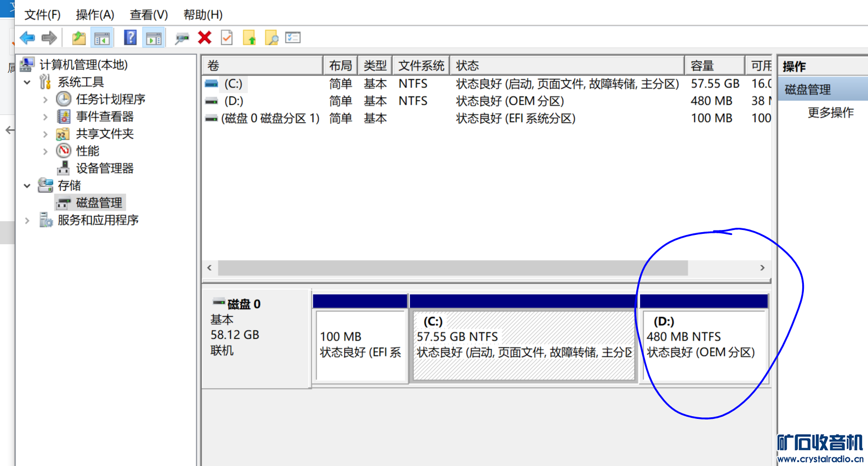Viewport: 868px width, 466px height.
Task: Click the volume list scrollbar left arrow
Action: tap(209, 268)
